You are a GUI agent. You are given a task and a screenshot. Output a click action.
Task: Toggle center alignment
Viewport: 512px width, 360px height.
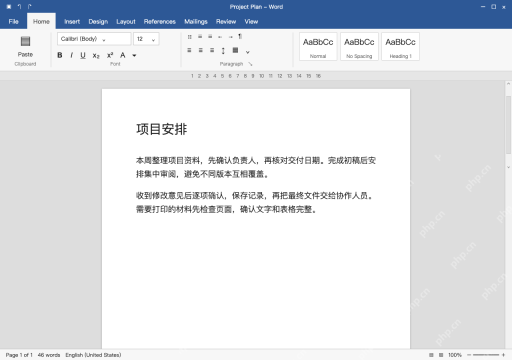[201, 50]
